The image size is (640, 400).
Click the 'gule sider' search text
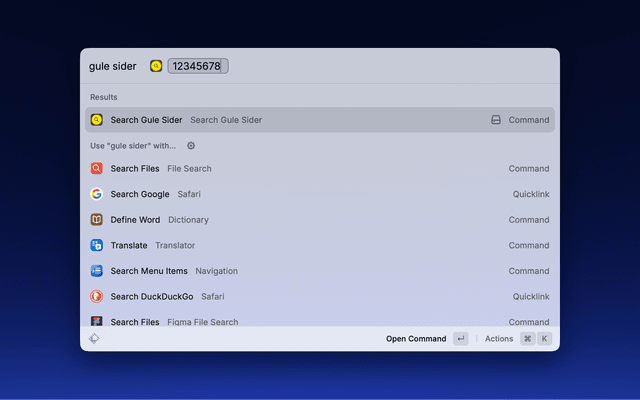113,66
